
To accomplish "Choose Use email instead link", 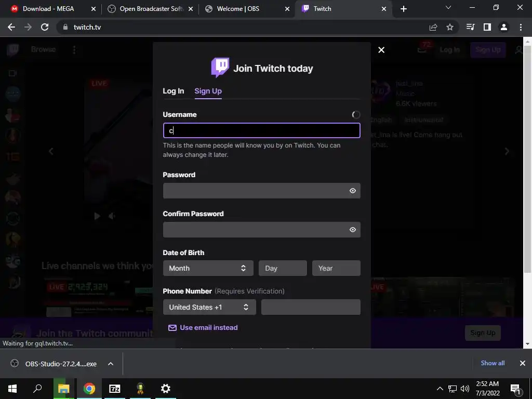I will click(203, 327).
